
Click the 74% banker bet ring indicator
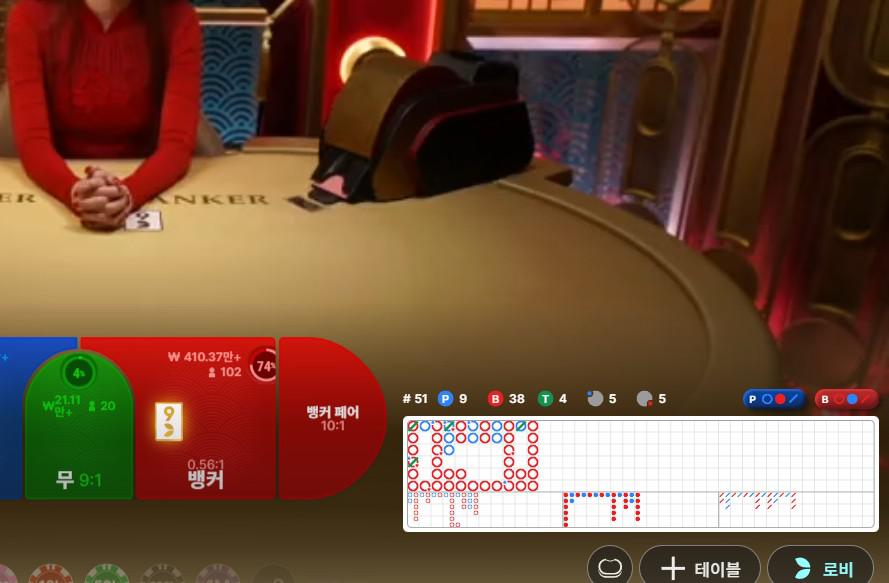point(265,366)
